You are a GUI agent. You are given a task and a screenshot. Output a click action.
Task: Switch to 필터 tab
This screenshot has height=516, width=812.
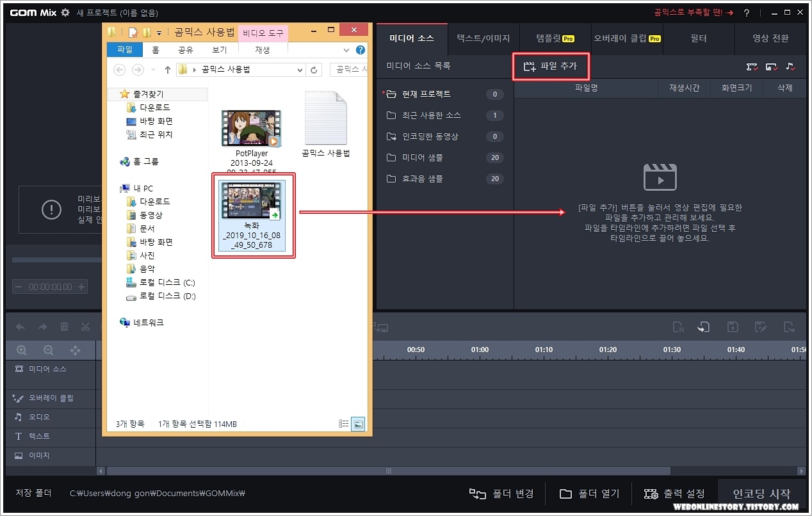click(699, 38)
